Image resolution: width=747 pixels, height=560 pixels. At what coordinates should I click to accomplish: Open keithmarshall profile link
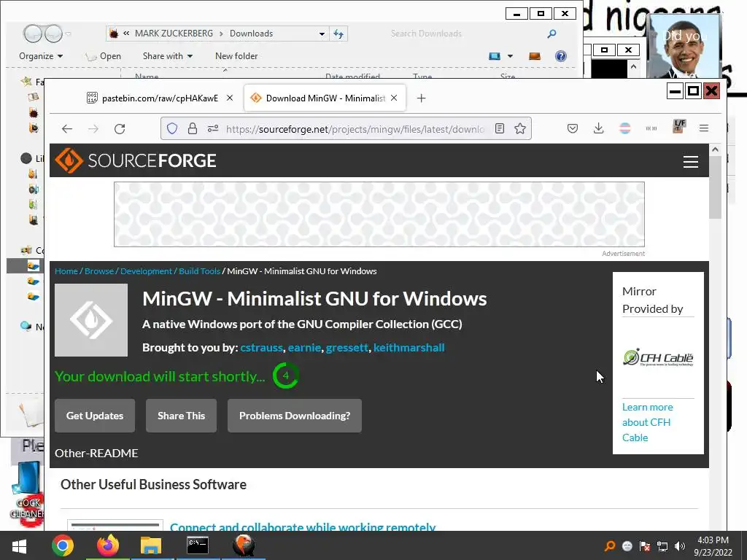[409, 348]
